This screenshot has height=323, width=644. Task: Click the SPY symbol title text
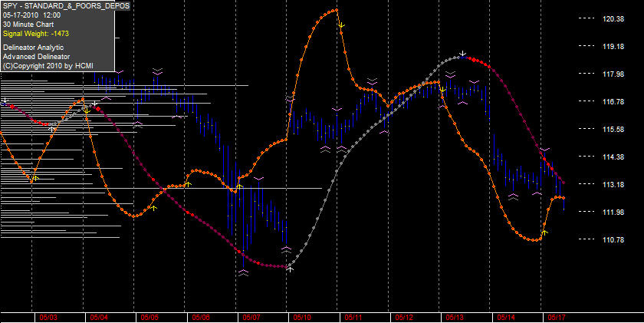click(67, 5)
